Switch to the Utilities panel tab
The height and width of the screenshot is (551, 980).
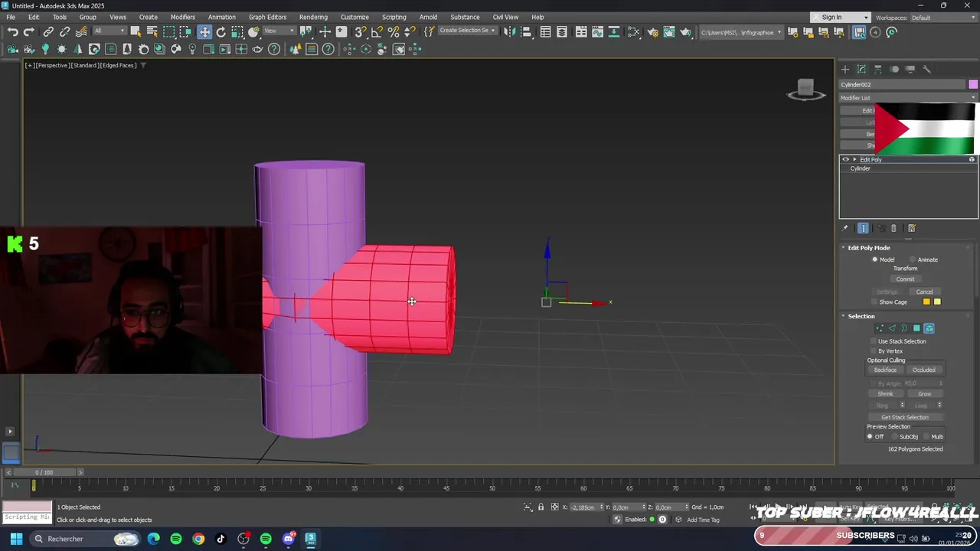coord(926,69)
